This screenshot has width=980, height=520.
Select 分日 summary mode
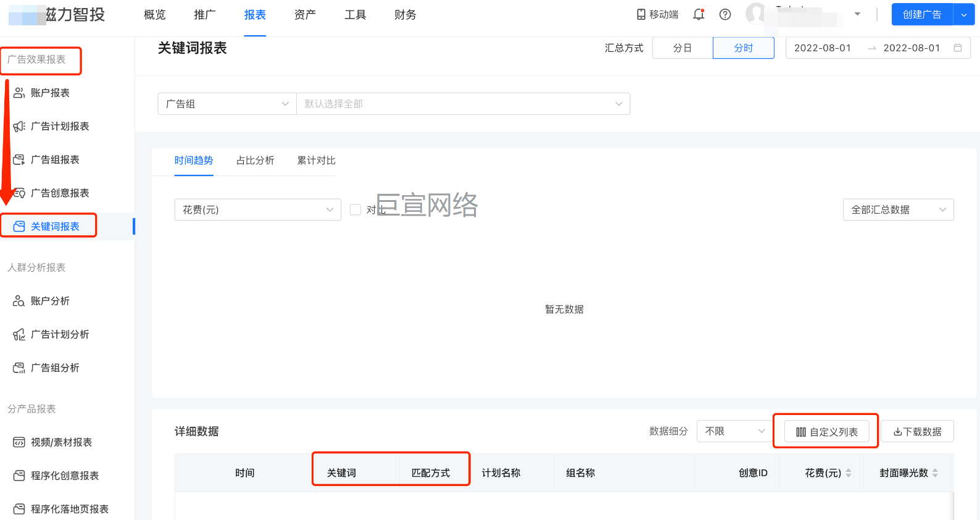(x=682, y=48)
